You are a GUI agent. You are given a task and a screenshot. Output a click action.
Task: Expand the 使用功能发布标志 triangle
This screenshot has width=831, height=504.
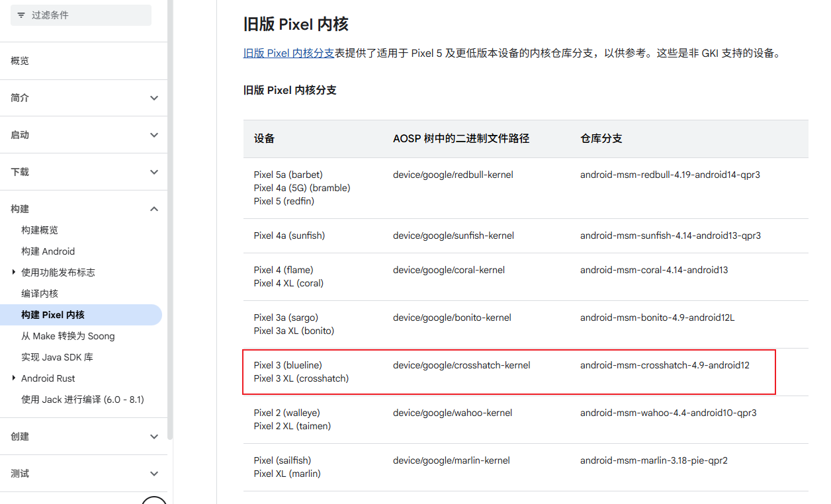pyautogui.click(x=14, y=272)
